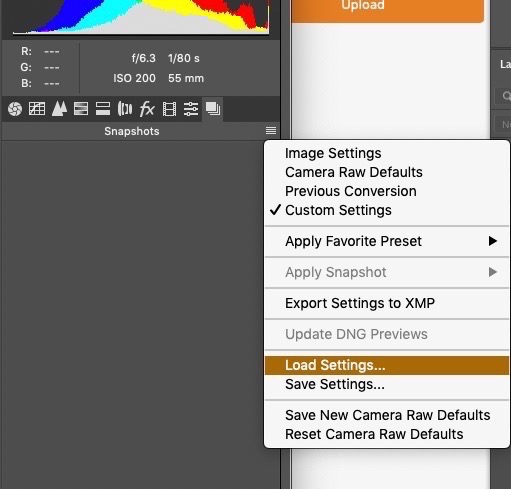Select the Snapshots panel icon
511x489 pixels.
point(213,109)
